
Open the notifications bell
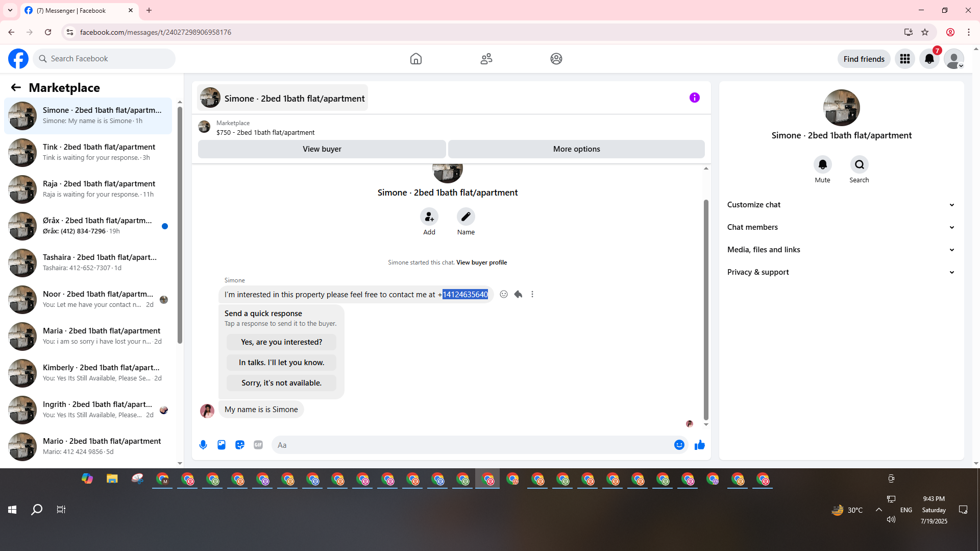click(929, 59)
